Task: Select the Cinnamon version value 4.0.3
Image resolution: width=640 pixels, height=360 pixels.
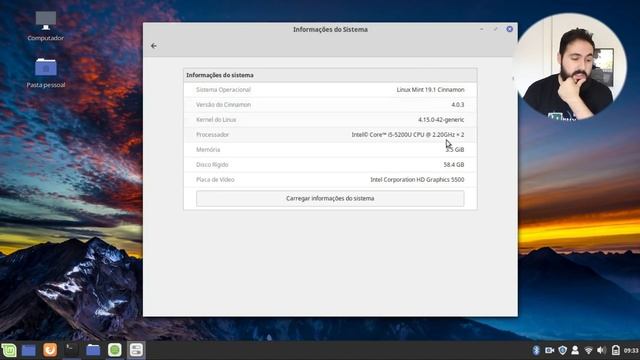Action: coord(458,104)
